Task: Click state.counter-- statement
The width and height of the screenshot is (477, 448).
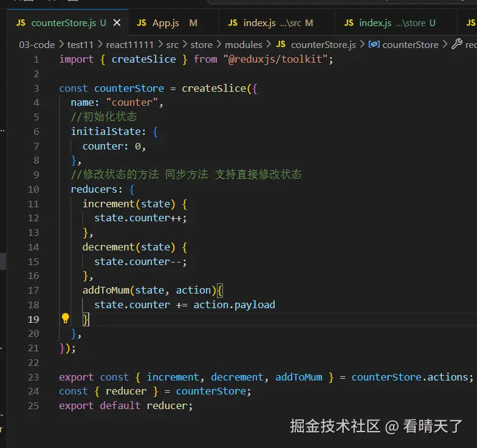Action: pyautogui.click(x=140, y=261)
